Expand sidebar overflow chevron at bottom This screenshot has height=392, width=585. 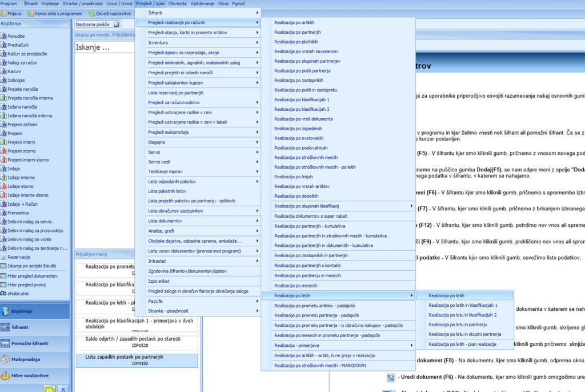coord(62,389)
